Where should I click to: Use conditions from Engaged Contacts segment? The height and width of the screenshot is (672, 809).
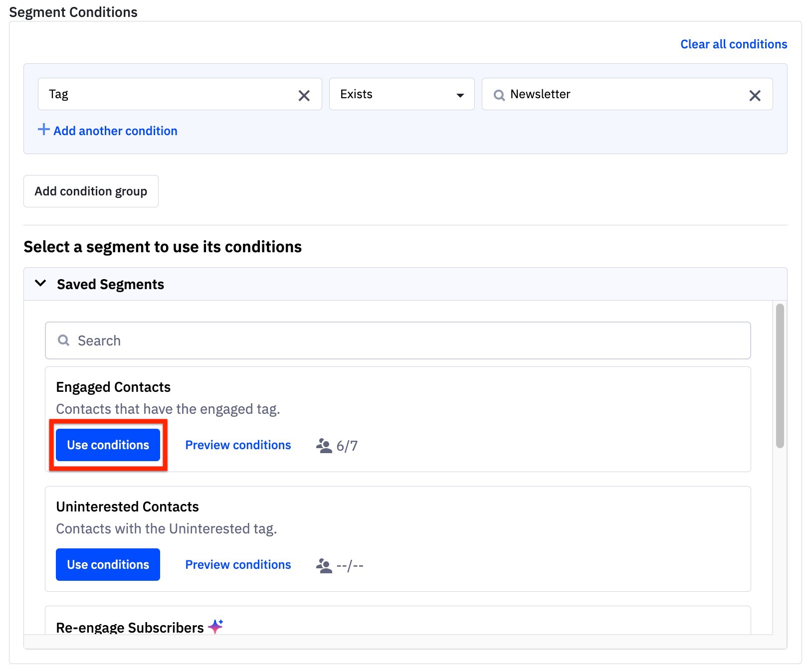[x=108, y=445]
